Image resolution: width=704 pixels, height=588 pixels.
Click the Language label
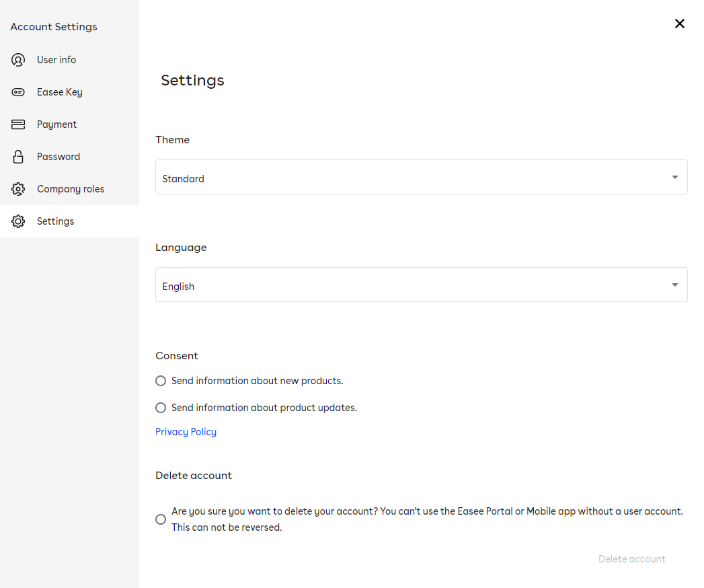[x=181, y=248]
